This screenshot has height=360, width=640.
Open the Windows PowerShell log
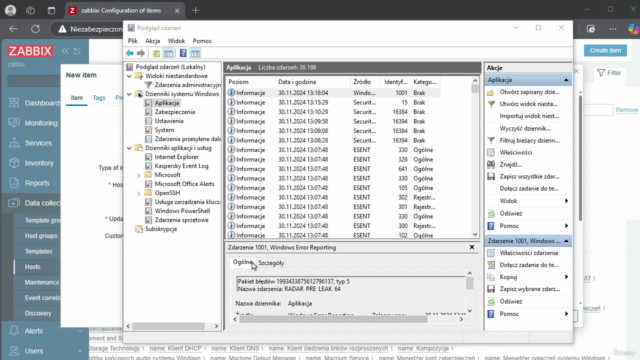[x=182, y=211]
